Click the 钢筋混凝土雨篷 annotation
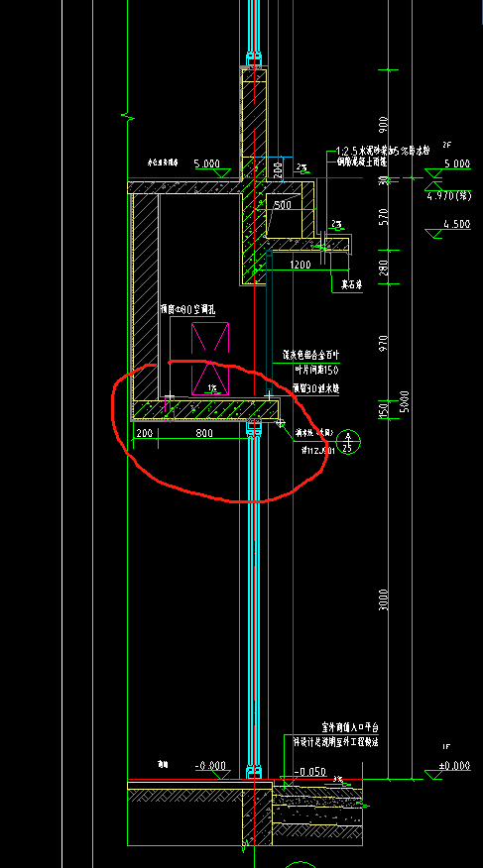This screenshot has height=868, width=483. tap(362, 163)
